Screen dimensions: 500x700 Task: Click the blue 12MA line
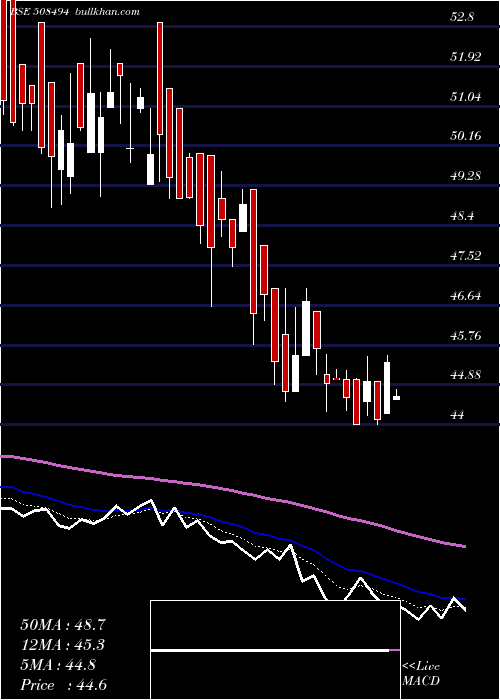[x=233, y=527]
